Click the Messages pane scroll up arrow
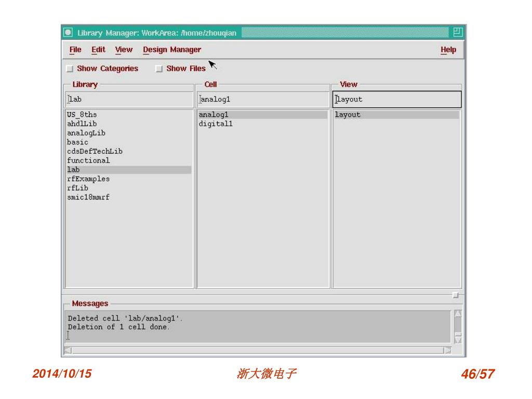Image resolution: width=532 pixels, height=399 pixels. [457, 314]
